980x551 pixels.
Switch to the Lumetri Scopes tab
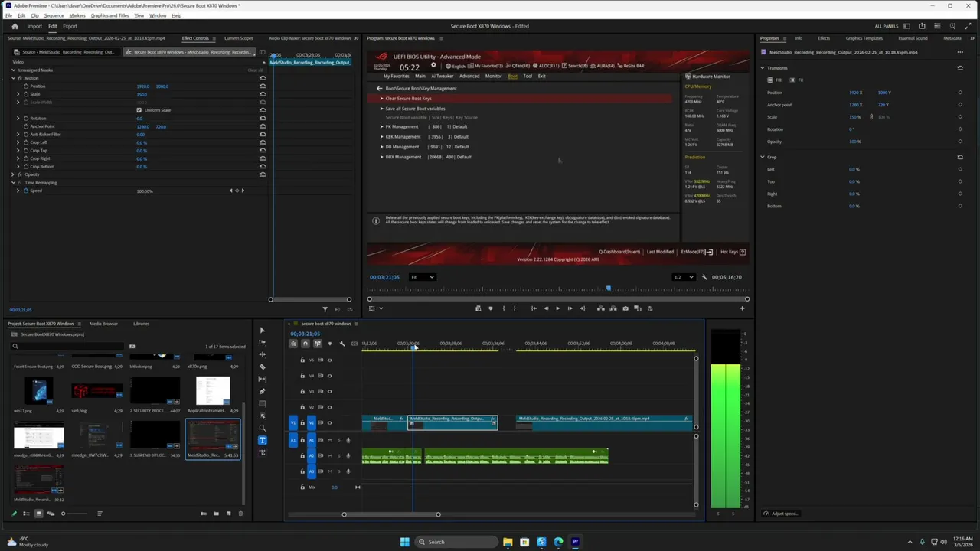[239, 38]
